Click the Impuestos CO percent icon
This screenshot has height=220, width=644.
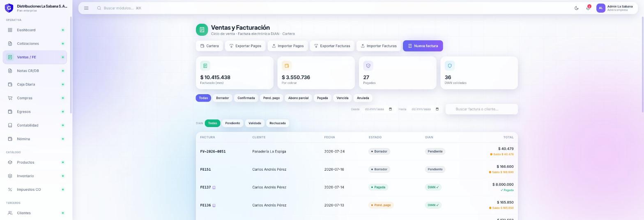[10, 190]
